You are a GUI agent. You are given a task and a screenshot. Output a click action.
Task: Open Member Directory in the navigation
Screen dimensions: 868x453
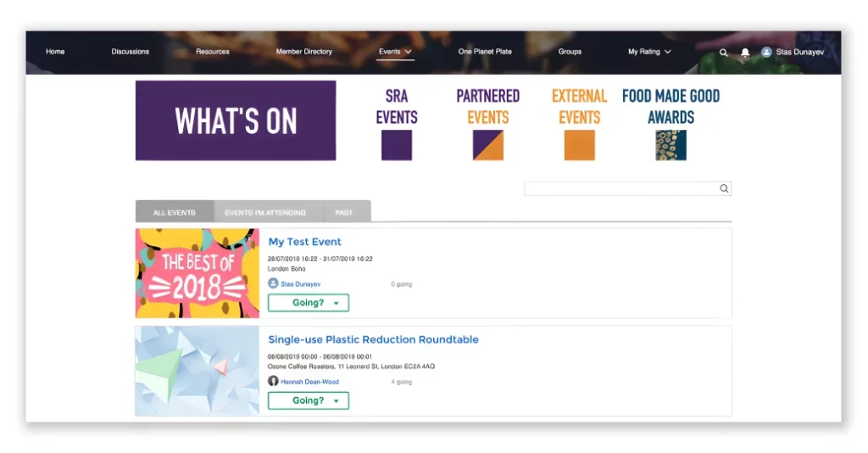[x=304, y=52]
